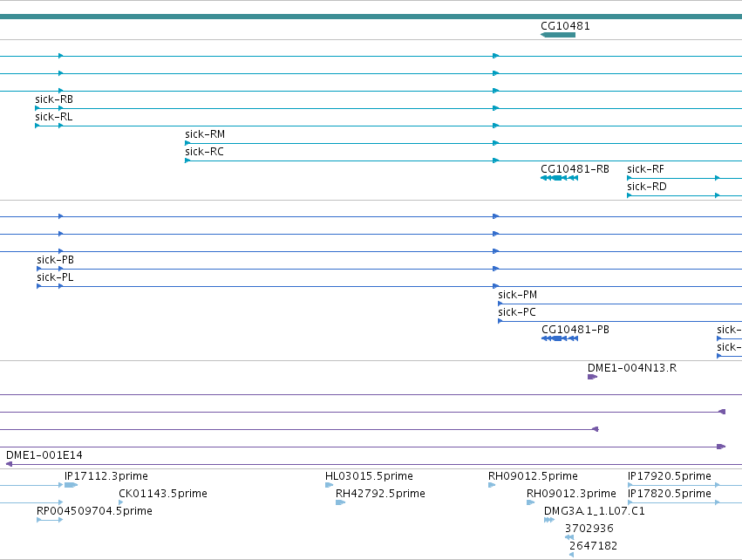Image resolution: width=742 pixels, height=560 pixels.
Task: Select the HL03015.5prime arrow glyph
Action: point(330,485)
